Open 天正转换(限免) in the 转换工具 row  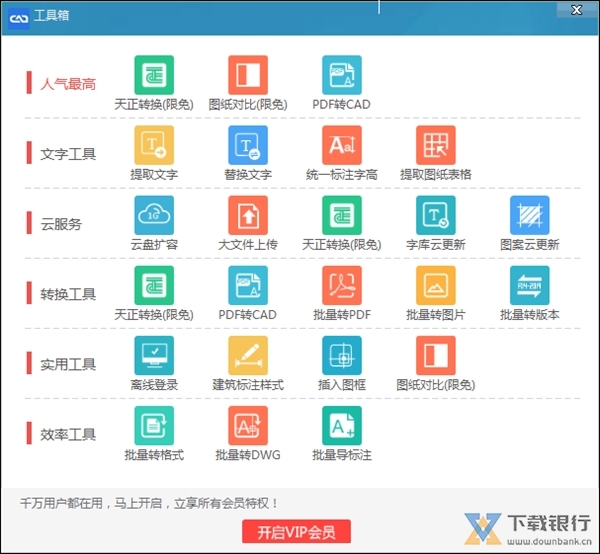coord(154,285)
